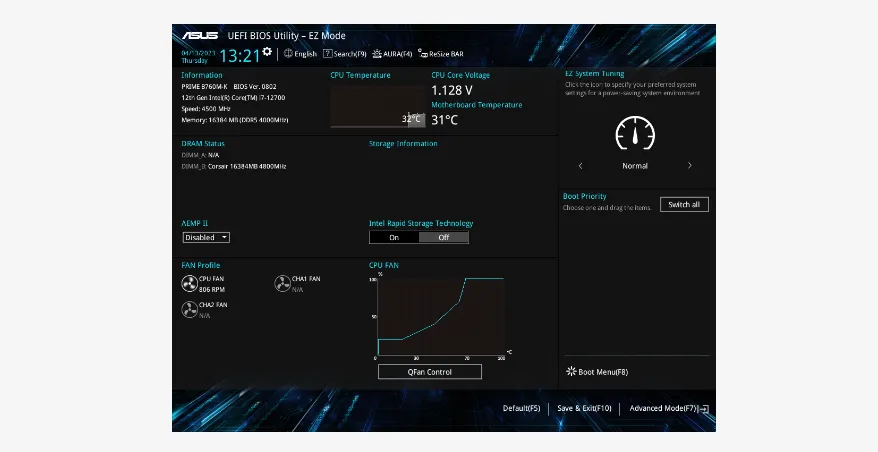Click the Switch all button
The image size is (878, 452).
point(684,204)
